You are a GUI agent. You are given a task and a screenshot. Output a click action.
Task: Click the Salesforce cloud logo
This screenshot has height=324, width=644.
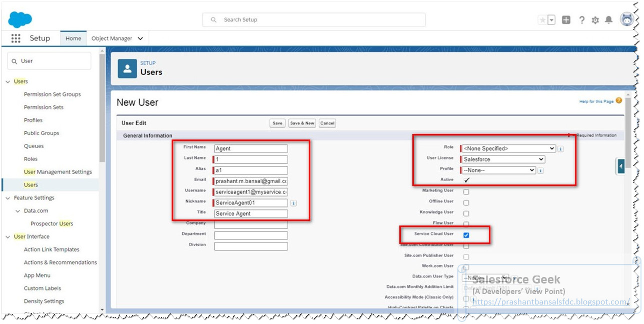click(x=20, y=19)
